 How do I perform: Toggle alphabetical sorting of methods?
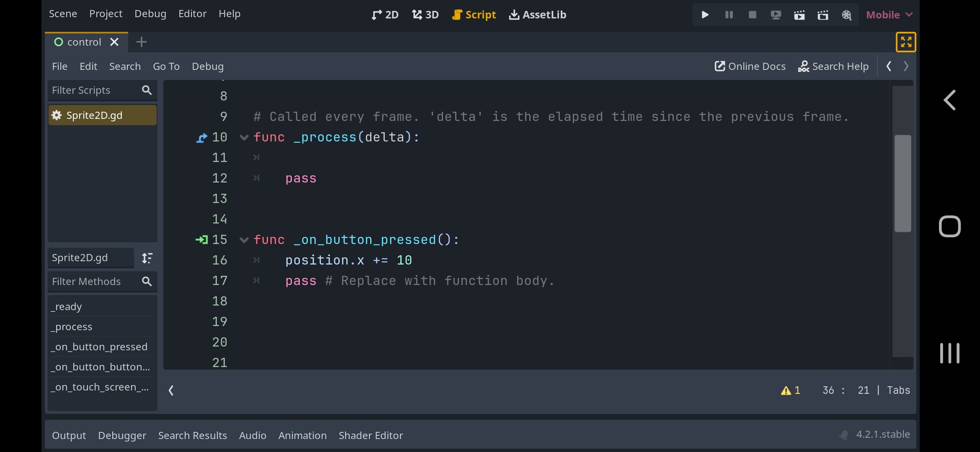(x=147, y=258)
